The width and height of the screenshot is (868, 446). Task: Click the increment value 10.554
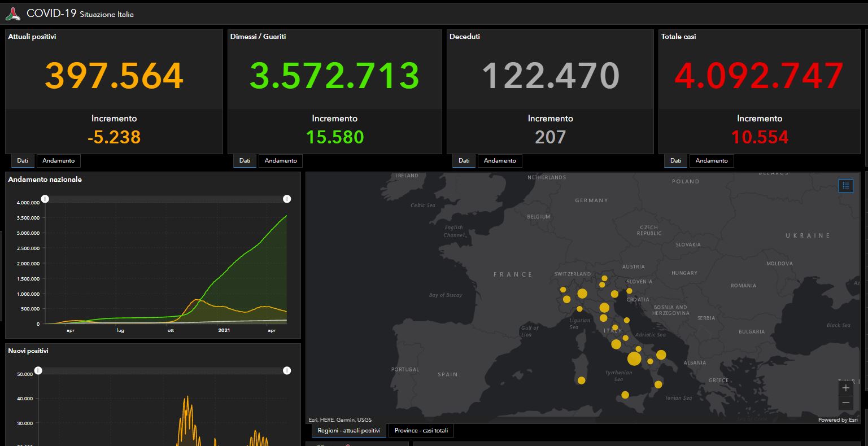[x=760, y=137]
